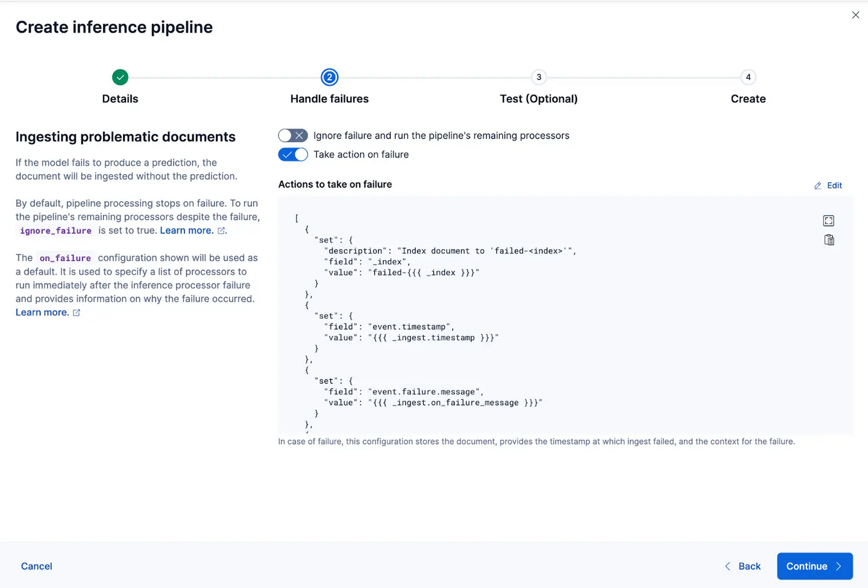Open Learn more link about on_failure
Screen dimensions: 868x588
[42, 312]
